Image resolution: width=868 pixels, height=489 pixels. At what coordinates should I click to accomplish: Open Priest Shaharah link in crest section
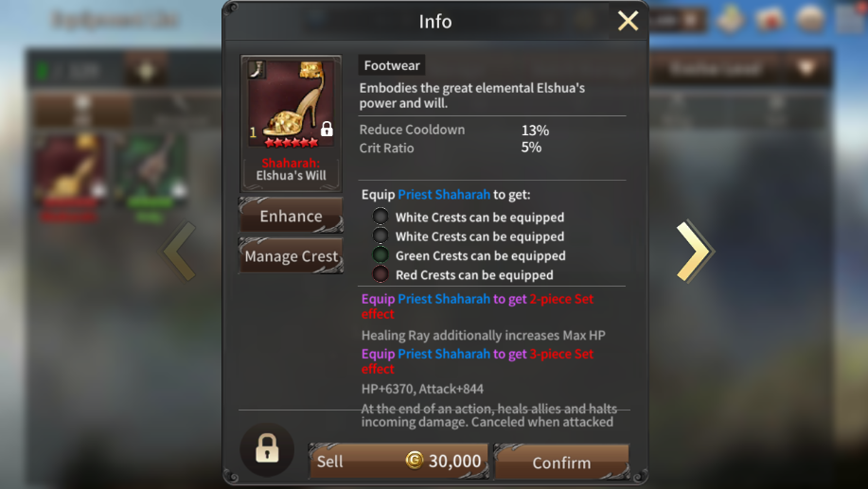pos(444,195)
